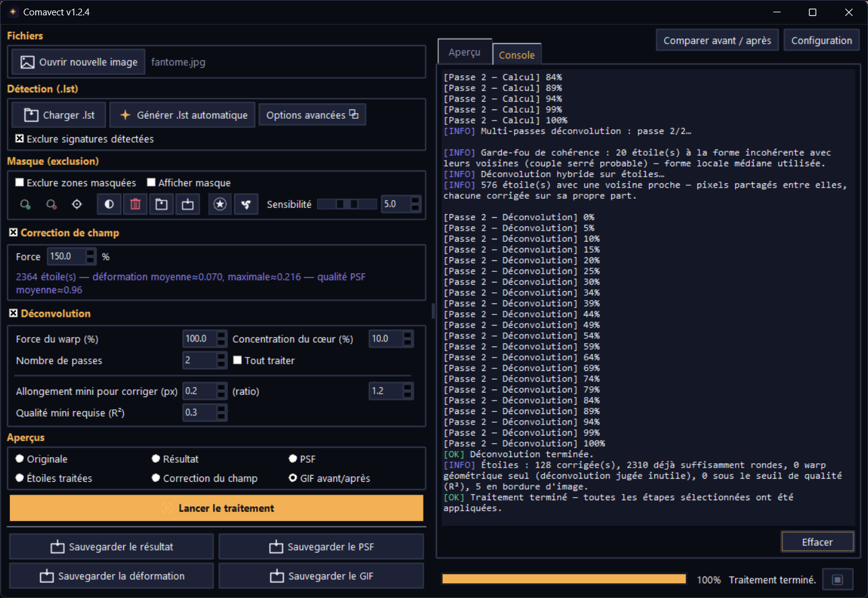Viewport: 868px width, 598px height.
Task: Click Sauvegarder le GIF
Action: point(321,576)
